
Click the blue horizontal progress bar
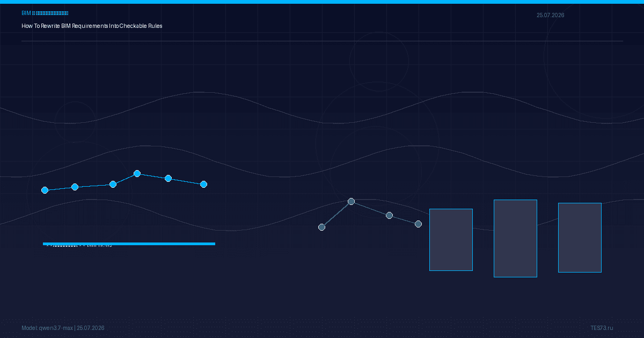click(x=129, y=244)
